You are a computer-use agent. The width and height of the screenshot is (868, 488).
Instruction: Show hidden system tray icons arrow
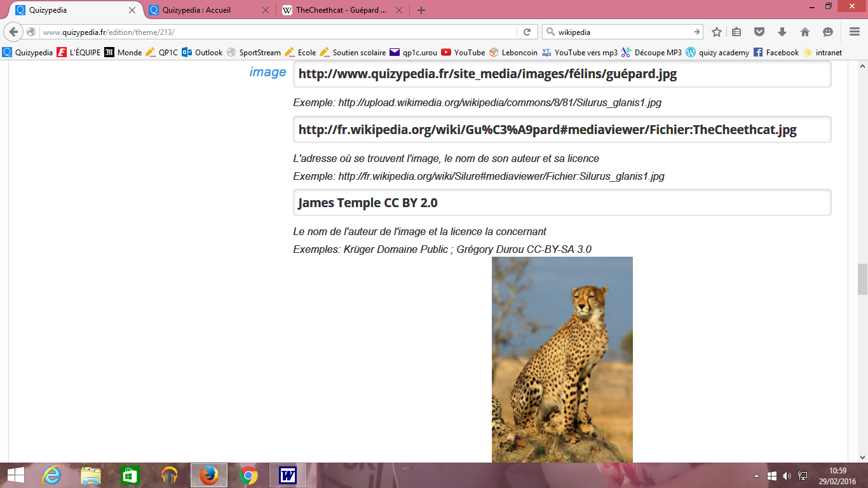pyautogui.click(x=756, y=476)
